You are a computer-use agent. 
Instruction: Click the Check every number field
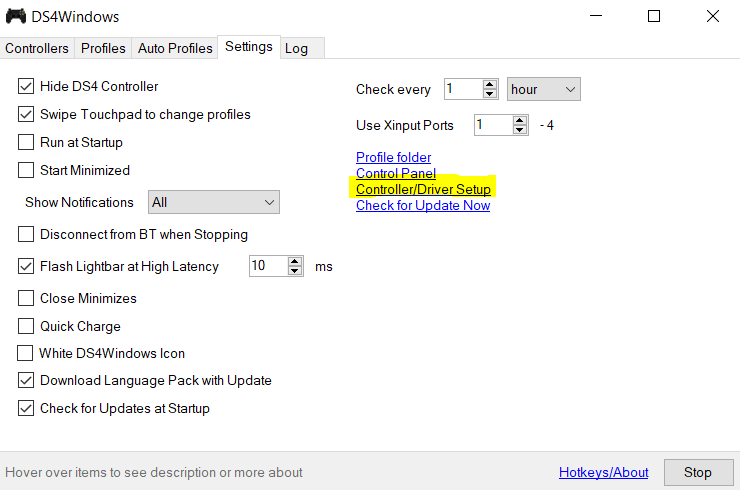[463, 89]
